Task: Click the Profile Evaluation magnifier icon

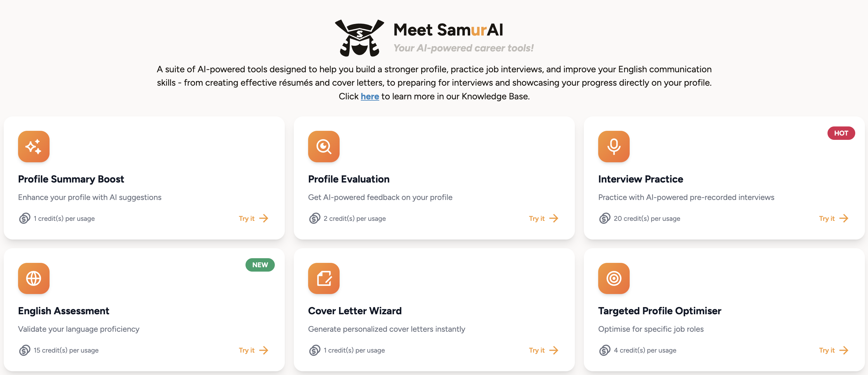Action: 323,147
